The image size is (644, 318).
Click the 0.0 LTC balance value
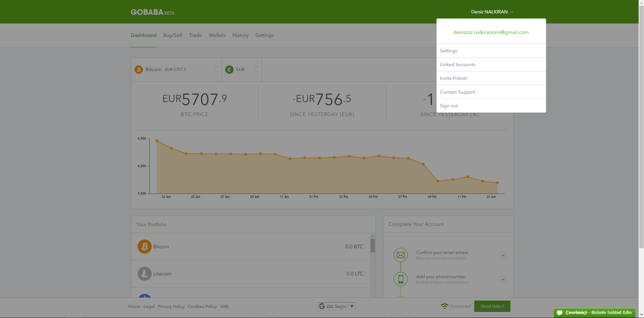click(x=355, y=274)
